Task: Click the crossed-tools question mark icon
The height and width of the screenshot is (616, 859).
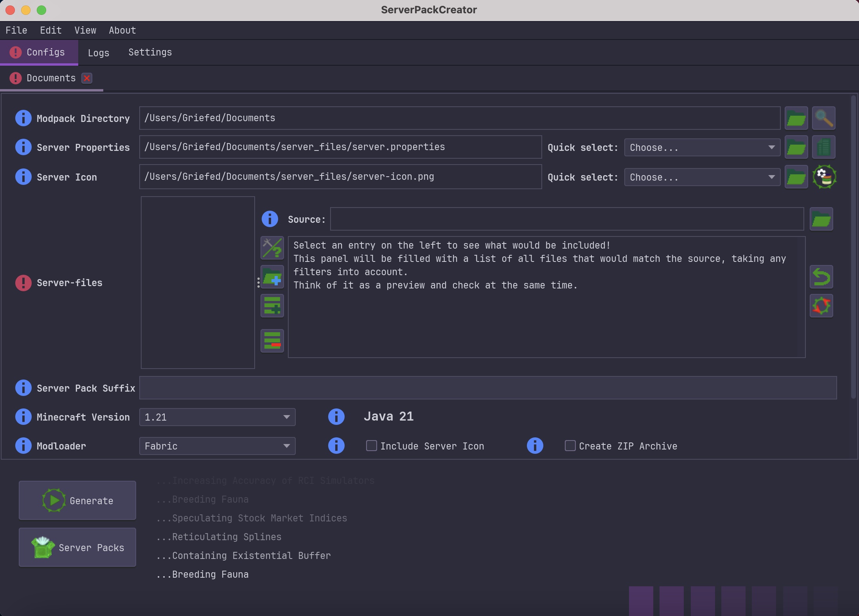Action: (272, 248)
